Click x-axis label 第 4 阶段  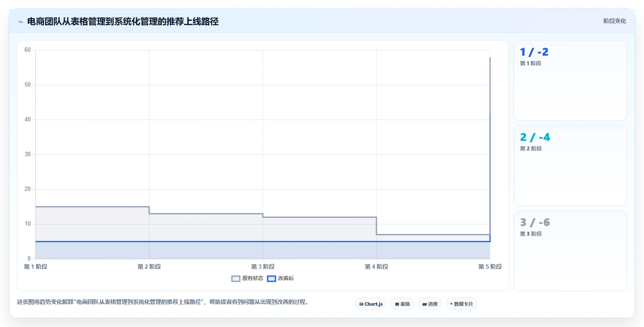[376, 267]
